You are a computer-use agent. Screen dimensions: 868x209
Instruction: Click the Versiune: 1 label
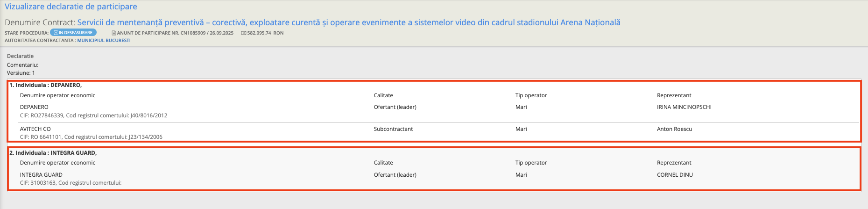coord(21,73)
